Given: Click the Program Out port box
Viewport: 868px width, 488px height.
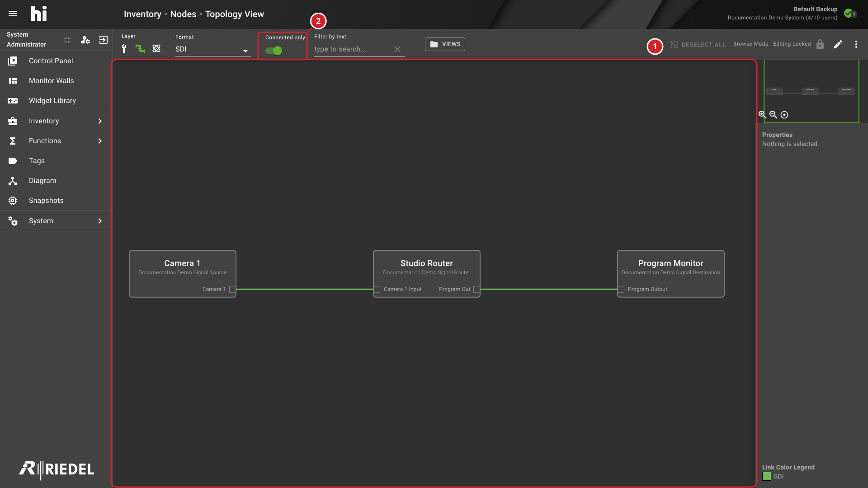Looking at the screenshot, I should click(476, 289).
